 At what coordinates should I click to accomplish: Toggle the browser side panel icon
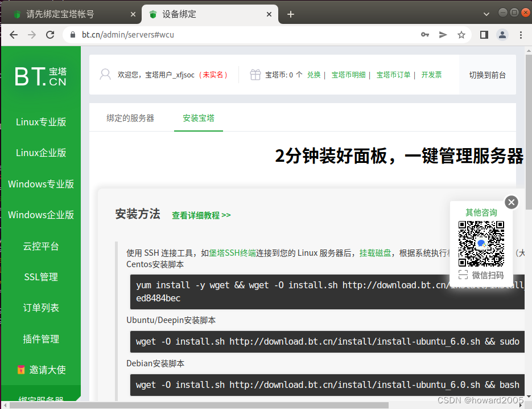pyautogui.click(x=484, y=35)
